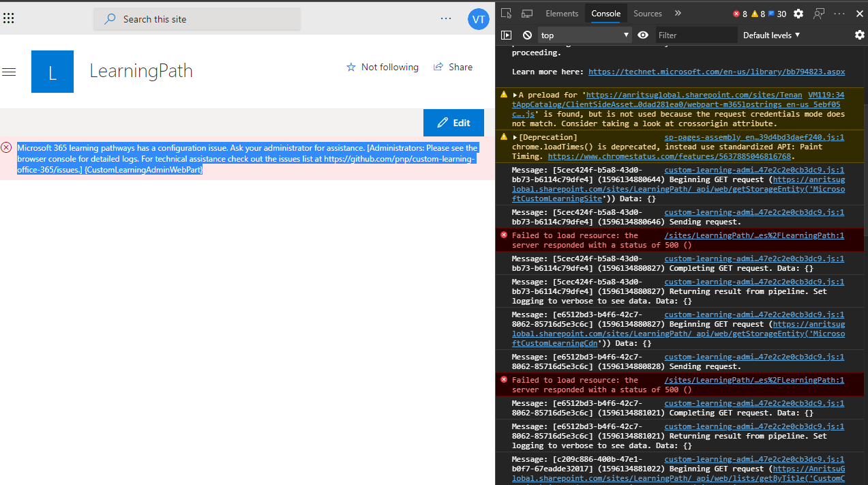This screenshot has width=868, height=485.
Task: Click inside the console Filter field
Action: click(695, 35)
